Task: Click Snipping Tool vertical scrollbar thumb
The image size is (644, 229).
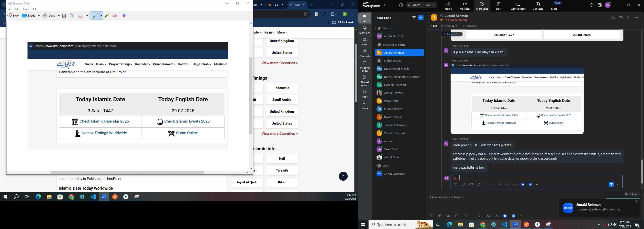Action: click(251, 95)
